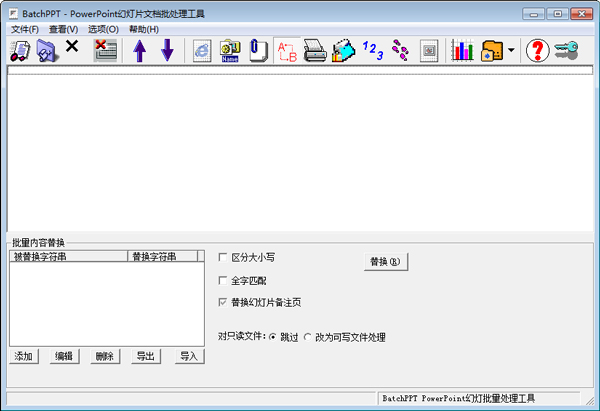Screen dimensions: 600x411
Task: Click the 被替换字符串 column header
Action: point(68,256)
